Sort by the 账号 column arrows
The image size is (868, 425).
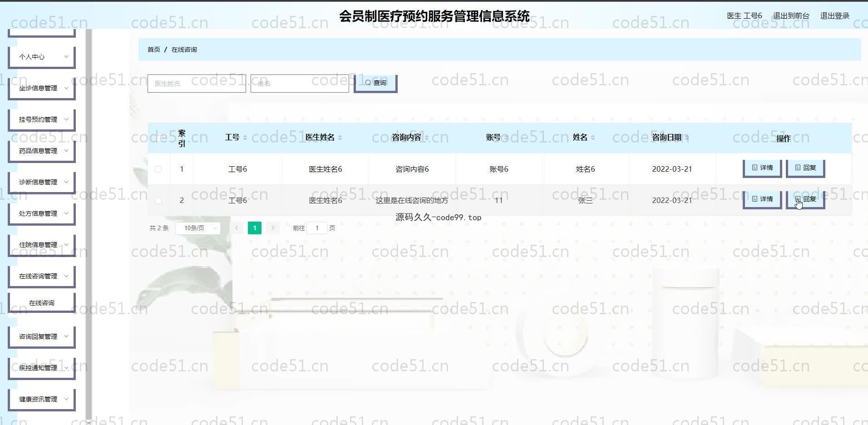tap(506, 138)
